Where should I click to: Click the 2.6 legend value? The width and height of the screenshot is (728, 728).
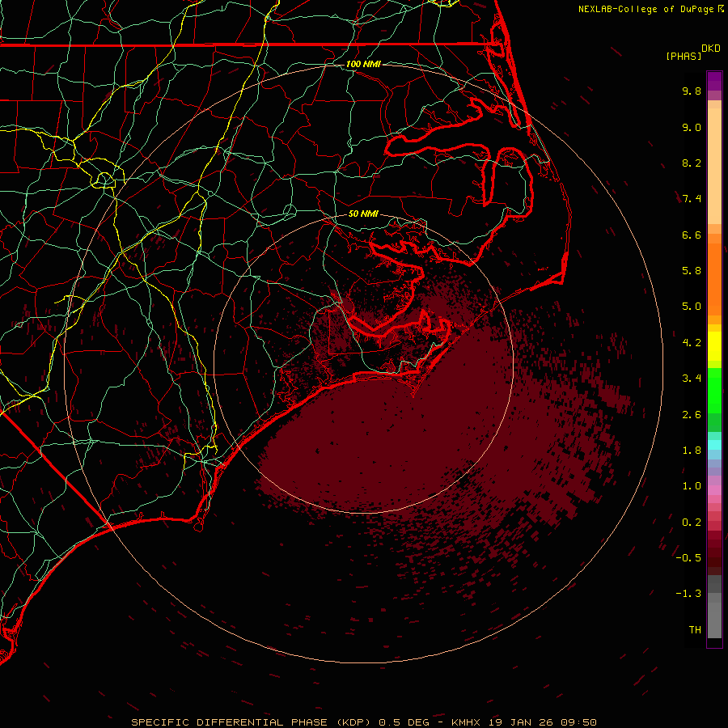tap(692, 415)
